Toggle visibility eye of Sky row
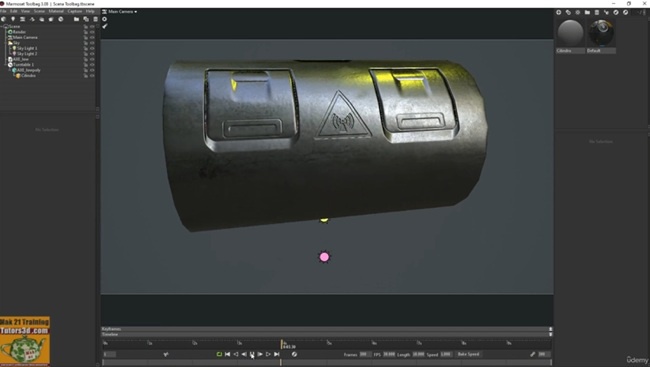 [x=92, y=43]
